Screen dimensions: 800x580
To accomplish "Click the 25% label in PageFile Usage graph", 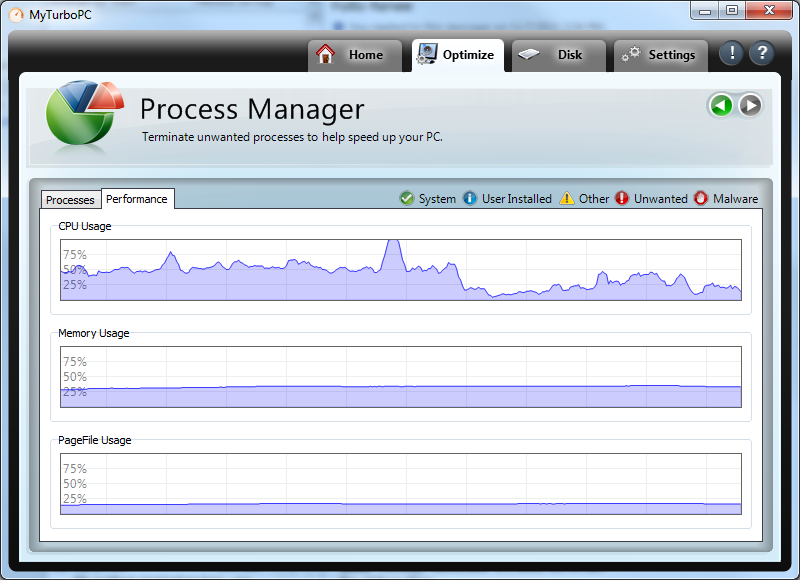I will click(x=74, y=499).
